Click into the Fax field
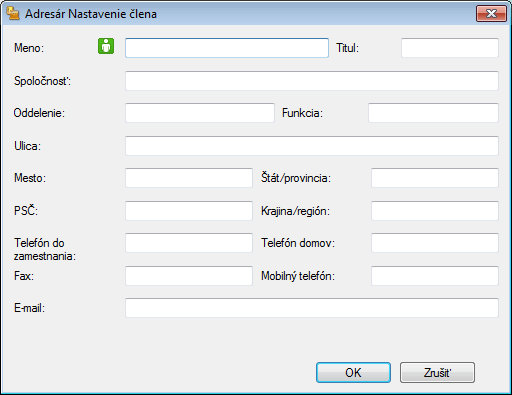Screen dimensions: 512x395 (x=189, y=276)
